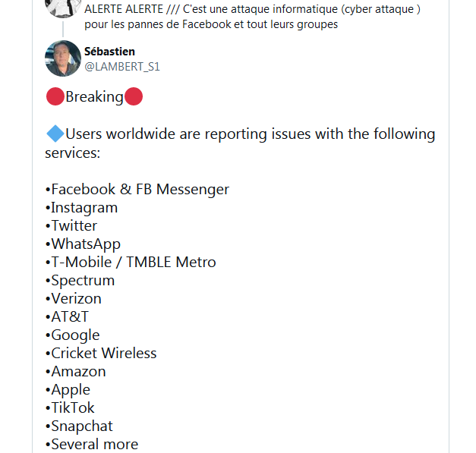
Task: Click the red circle before Breaking
Action: coord(55,96)
